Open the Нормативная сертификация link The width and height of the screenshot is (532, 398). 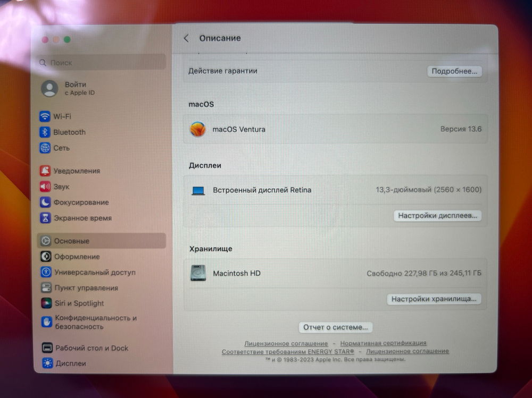[x=383, y=343]
